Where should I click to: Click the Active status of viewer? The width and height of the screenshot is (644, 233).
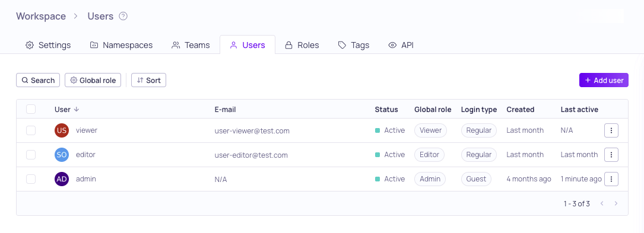390,130
